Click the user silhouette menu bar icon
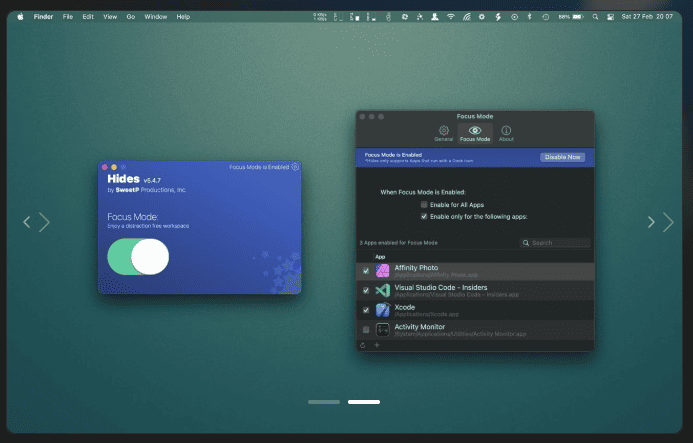This screenshot has height=443, width=693. [x=435, y=17]
